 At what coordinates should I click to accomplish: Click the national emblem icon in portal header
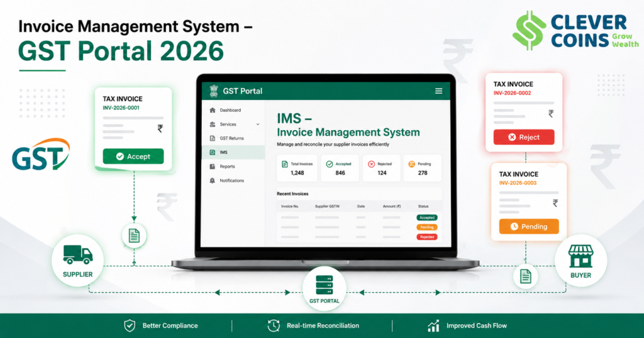pos(214,90)
